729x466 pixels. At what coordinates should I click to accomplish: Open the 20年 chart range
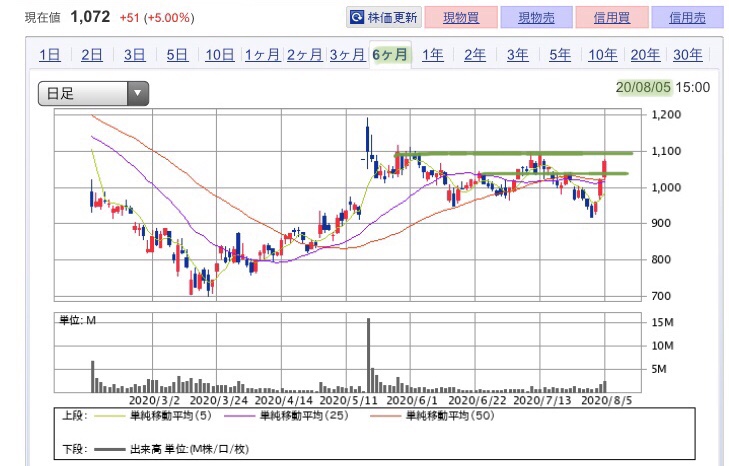[x=645, y=55]
